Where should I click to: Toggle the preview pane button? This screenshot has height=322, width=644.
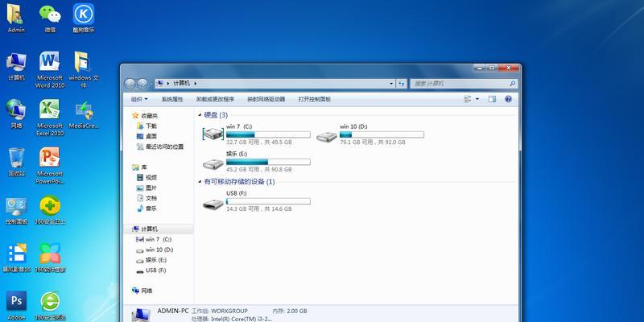(491, 99)
